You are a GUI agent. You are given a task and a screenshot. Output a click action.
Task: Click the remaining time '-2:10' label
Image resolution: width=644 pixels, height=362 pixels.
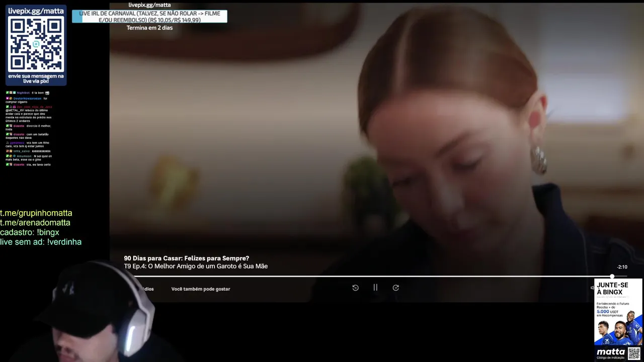tap(622, 267)
